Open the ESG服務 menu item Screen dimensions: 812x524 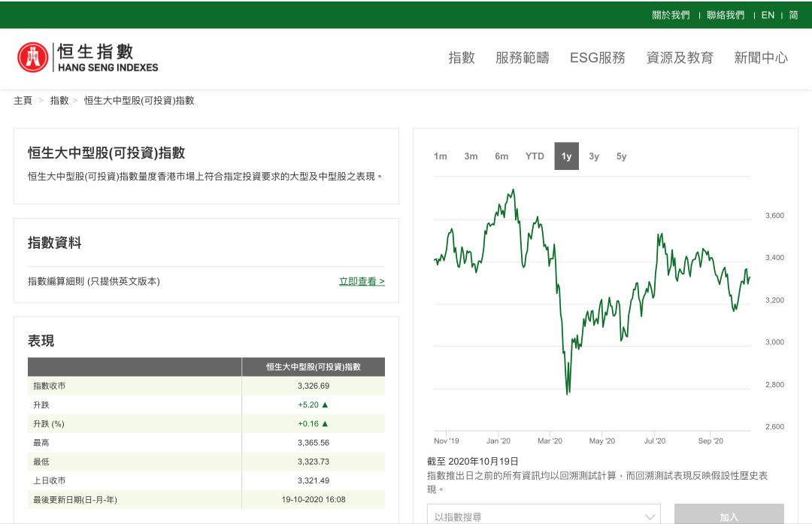pyautogui.click(x=598, y=58)
